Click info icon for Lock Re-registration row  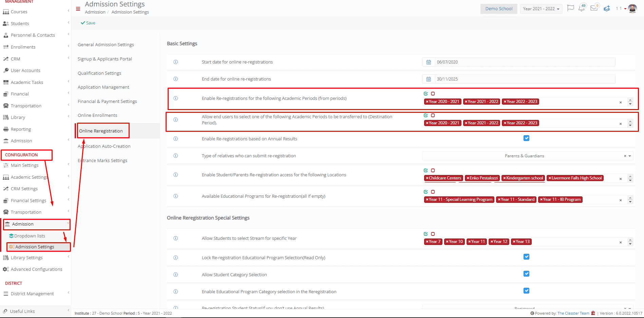point(176,258)
